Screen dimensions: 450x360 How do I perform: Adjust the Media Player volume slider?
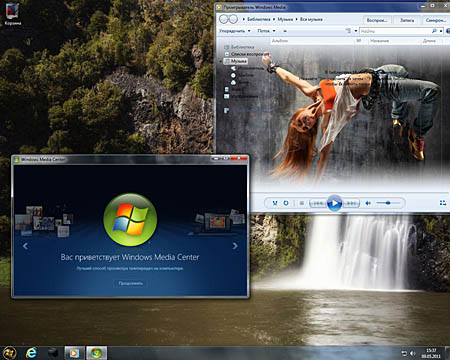[388, 203]
